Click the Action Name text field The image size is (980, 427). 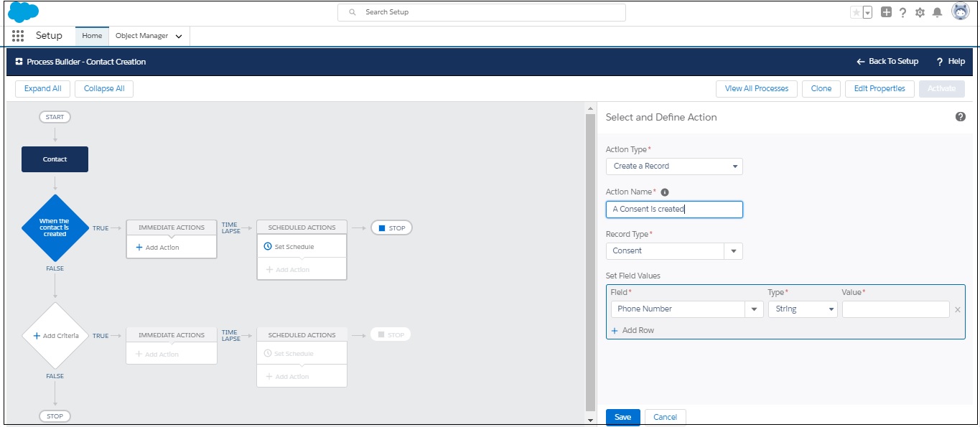click(674, 210)
